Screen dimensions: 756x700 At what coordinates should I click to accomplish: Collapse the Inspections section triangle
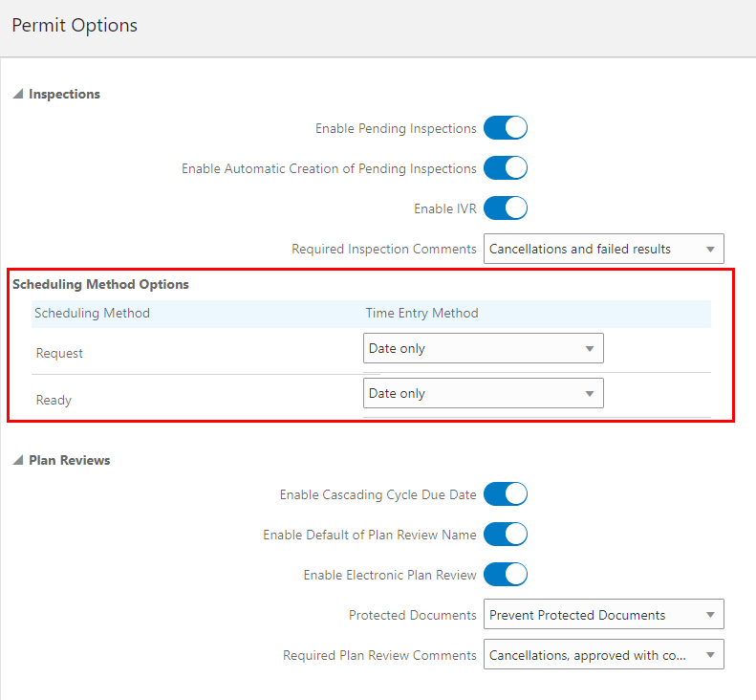point(18,94)
